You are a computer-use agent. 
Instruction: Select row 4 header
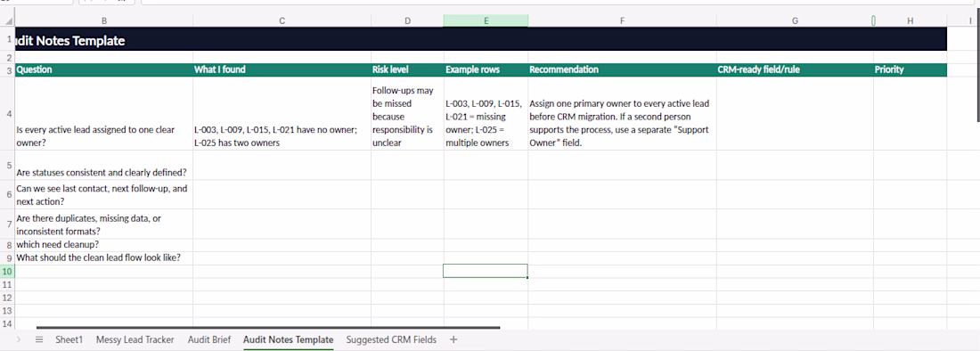(x=7, y=114)
